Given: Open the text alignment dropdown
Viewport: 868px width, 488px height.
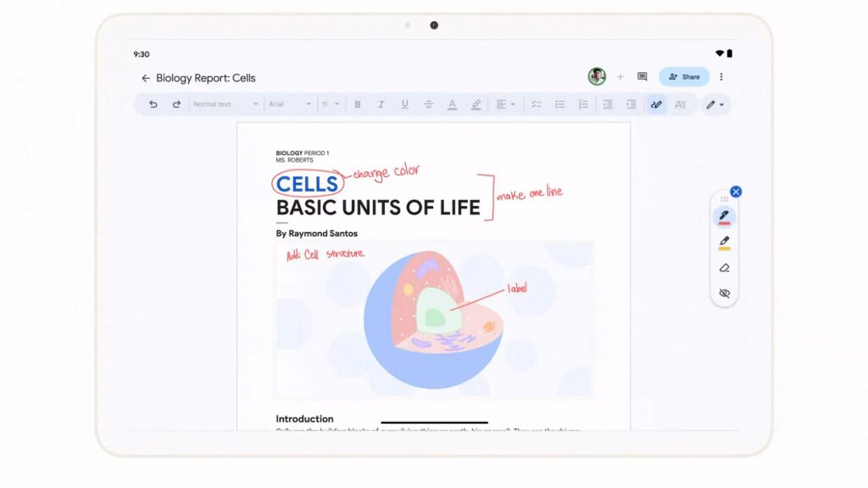Looking at the screenshot, I should pyautogui.click(x=505, y=104).
